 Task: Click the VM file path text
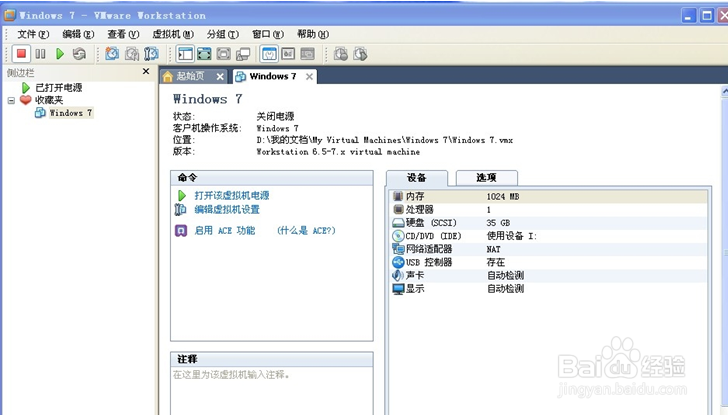tap(384, 140)
